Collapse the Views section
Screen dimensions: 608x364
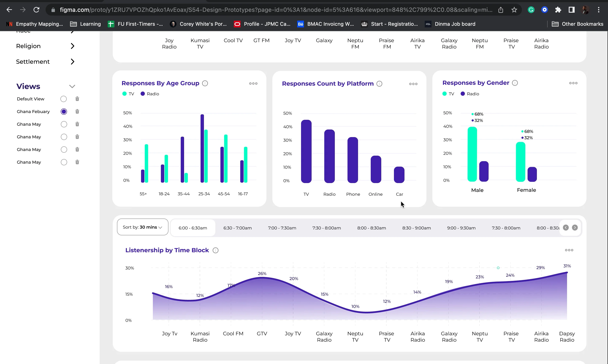(x=72, y=86)
